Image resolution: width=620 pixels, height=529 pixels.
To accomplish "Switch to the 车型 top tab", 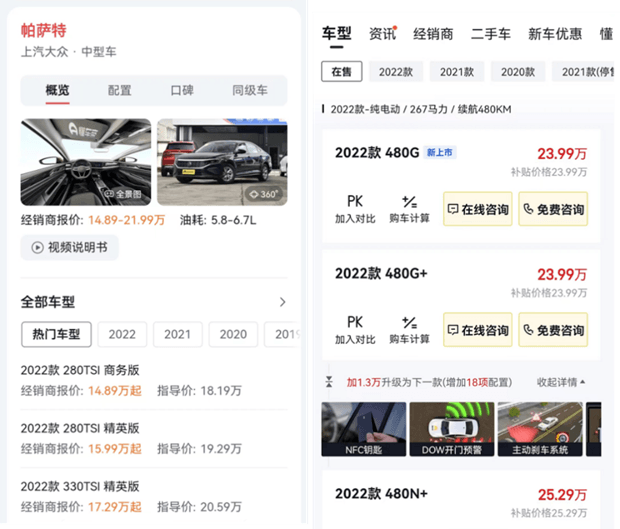I will pyautogui.click(x=336, y=34).
